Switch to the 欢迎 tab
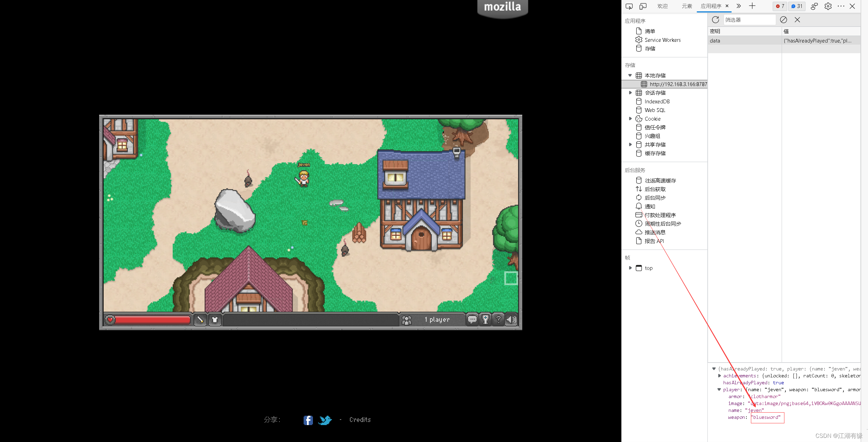The width and height of the screenshot is (868, 442). pyautogui.click(x=662, y=6)
